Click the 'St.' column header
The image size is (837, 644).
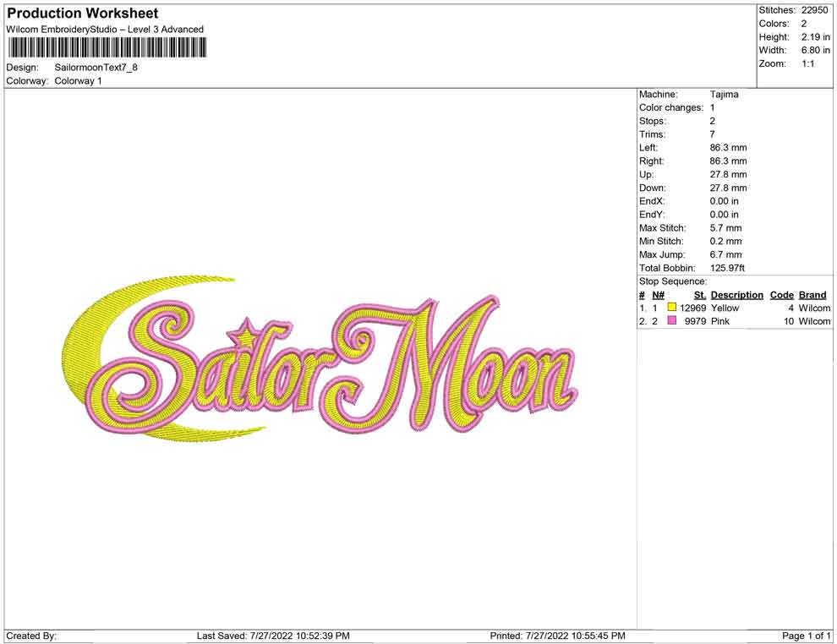[x=700, y=295]
